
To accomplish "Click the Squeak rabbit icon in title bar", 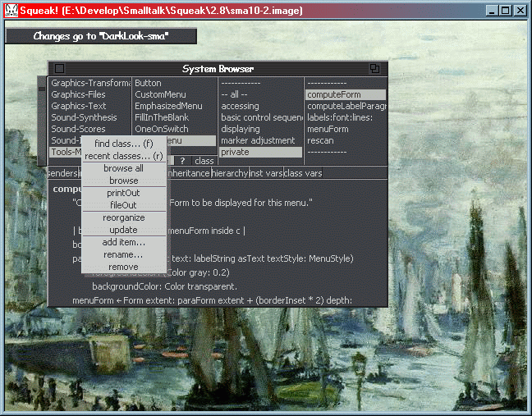I will 11,10.
